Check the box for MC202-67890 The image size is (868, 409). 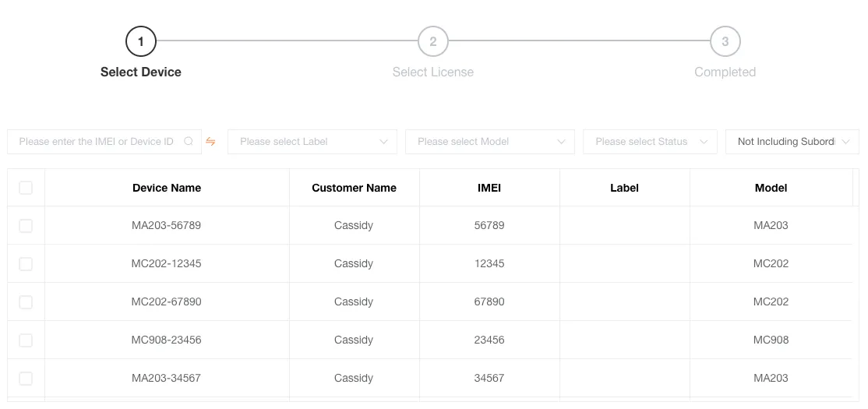pos(26,302)
